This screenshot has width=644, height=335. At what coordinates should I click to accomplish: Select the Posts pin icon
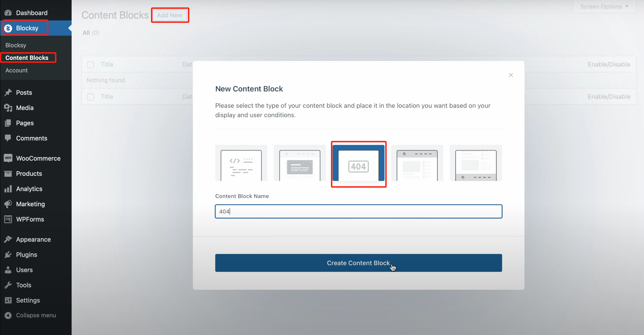coord(8,92)
